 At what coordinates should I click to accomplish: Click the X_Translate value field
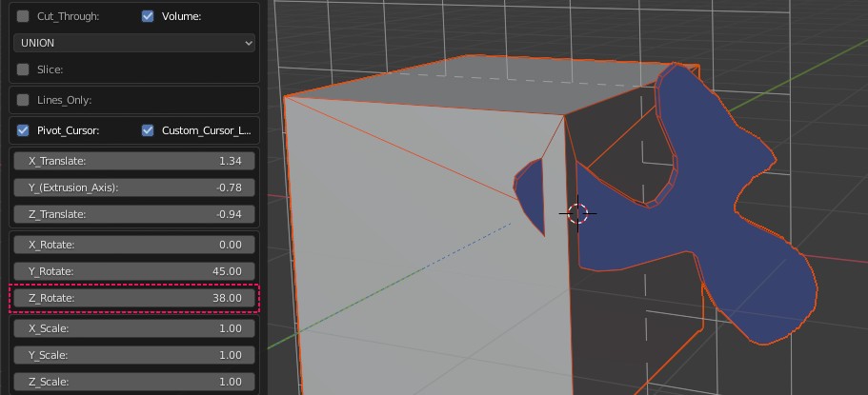(134, 161)
